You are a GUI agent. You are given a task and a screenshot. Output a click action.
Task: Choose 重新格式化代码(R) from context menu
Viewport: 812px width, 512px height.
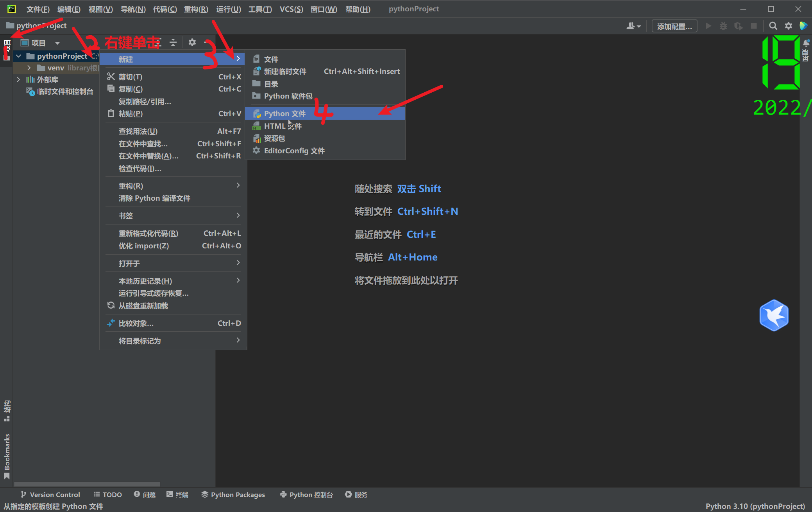tap(173, 233)
